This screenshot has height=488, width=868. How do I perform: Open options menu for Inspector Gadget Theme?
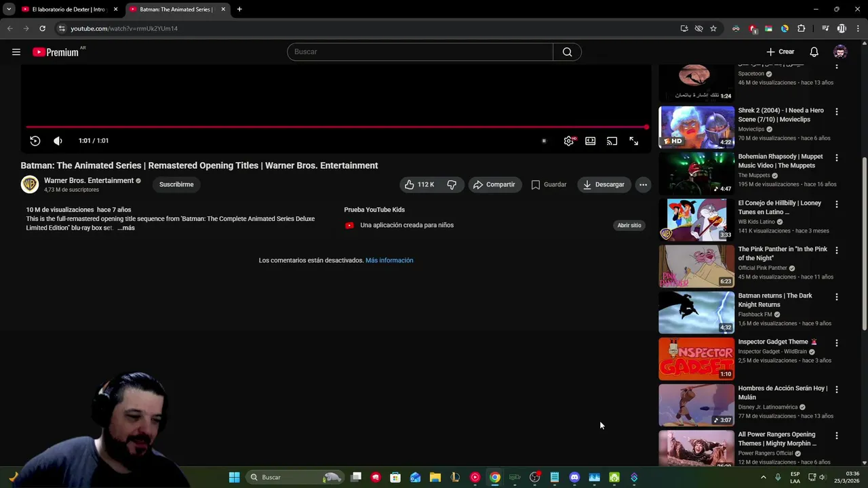tap(836, 343)
